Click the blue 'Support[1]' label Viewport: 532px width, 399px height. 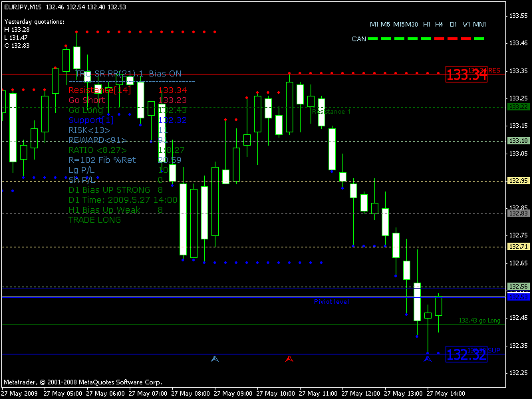point(91,120)
